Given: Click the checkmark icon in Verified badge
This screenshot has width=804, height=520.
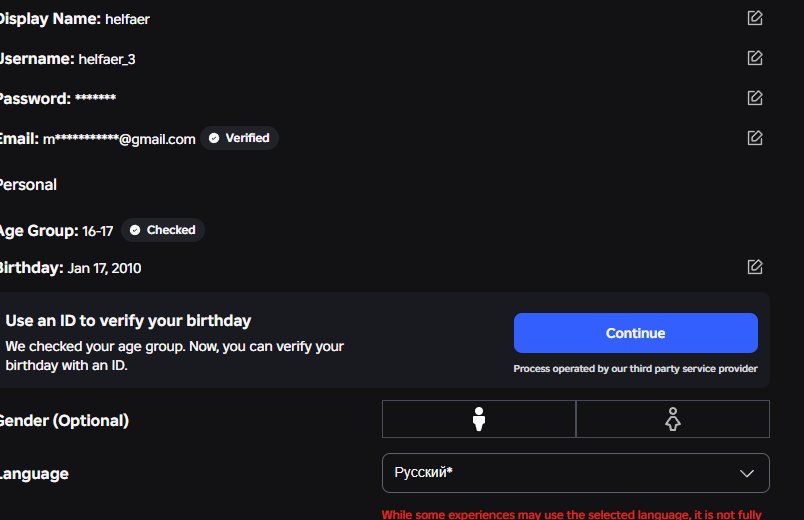Looking at the screenshot, I should 214,138.
